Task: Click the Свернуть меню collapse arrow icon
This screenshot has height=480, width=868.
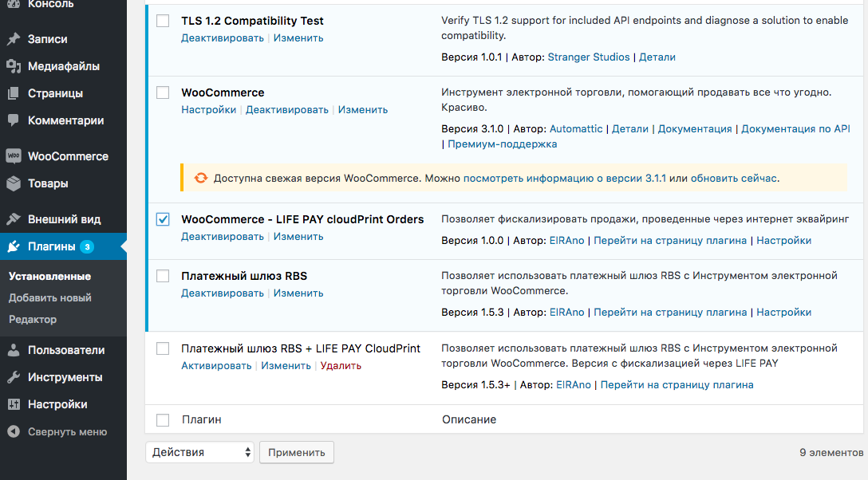Action: coord(14,432)
